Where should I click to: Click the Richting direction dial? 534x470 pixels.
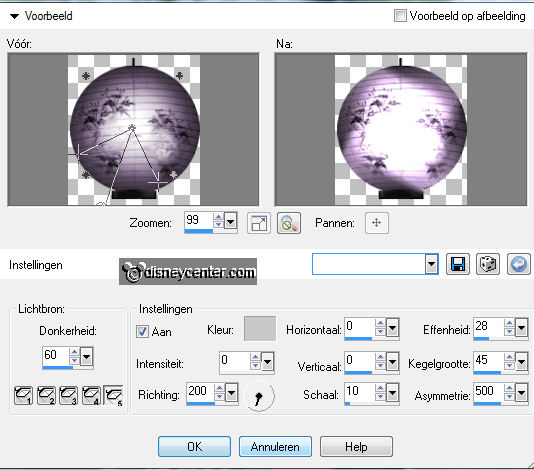259,396
